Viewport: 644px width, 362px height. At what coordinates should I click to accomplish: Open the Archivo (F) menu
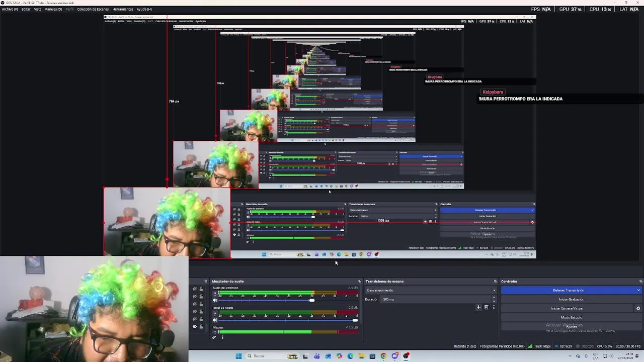10,9
